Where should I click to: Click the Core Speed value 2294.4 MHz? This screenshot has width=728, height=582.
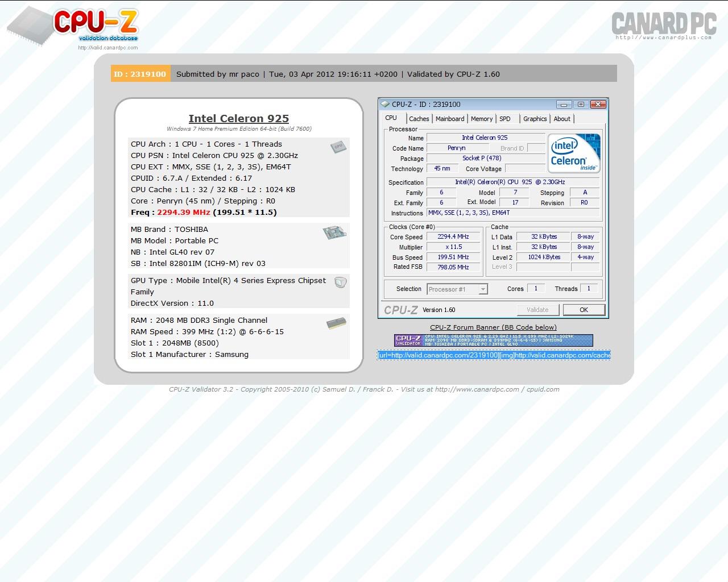click(453, 236)
